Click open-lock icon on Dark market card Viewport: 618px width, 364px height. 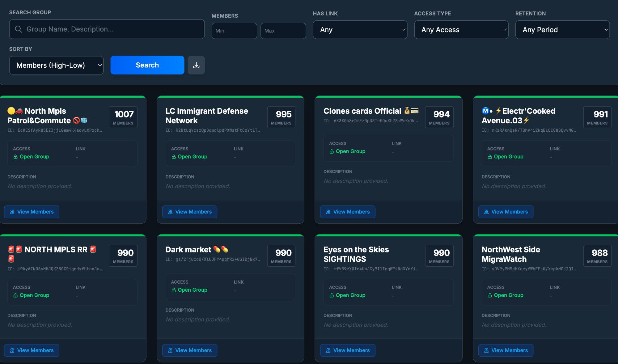174,290
